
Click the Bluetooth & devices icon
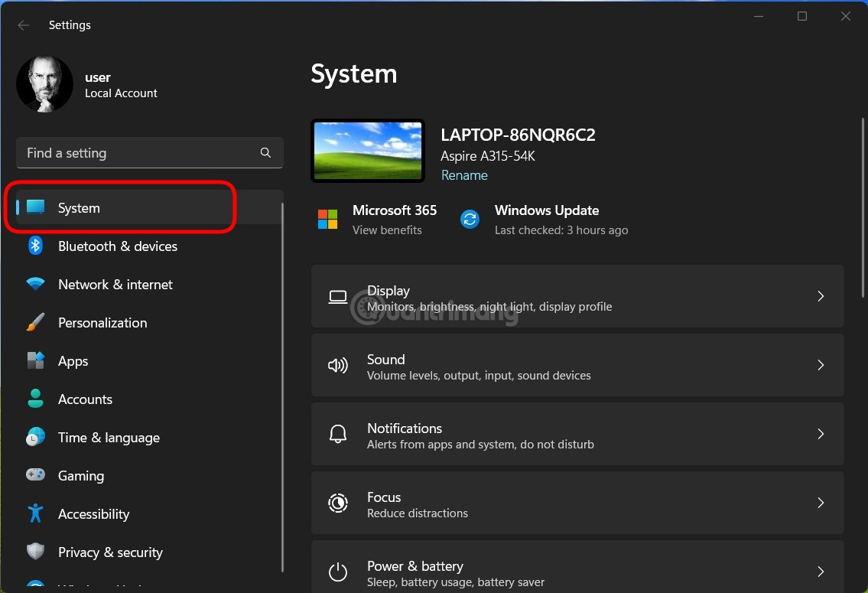click(35, 246)
